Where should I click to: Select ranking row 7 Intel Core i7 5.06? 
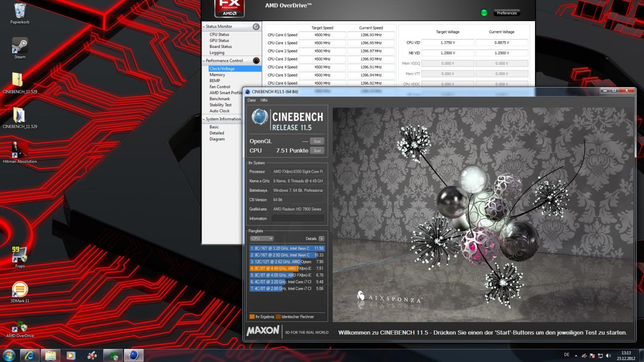pos(287,289)
